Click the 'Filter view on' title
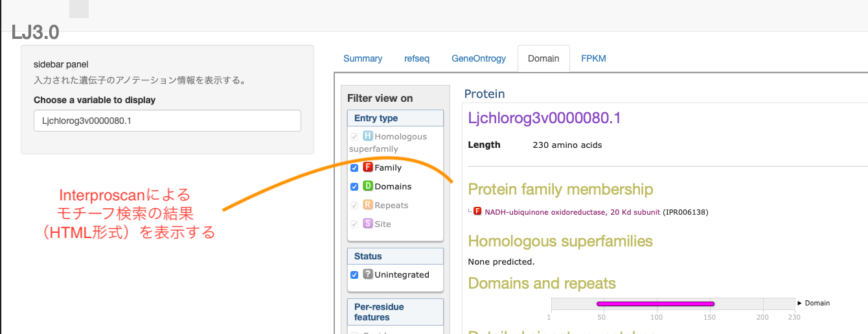The image size is (868, 334). pyautogui.click(x=380, y=99)
